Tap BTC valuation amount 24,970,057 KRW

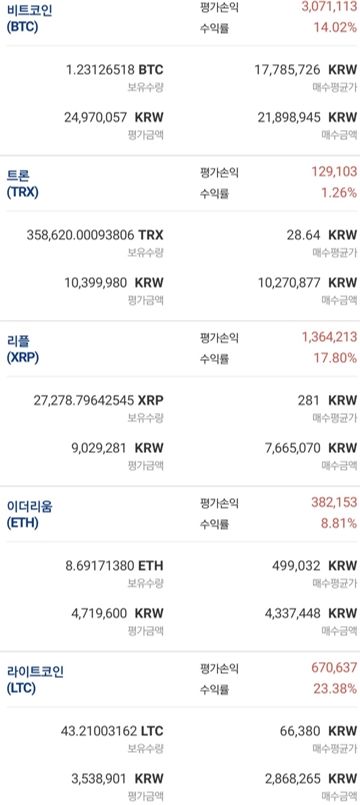[113, 117]
